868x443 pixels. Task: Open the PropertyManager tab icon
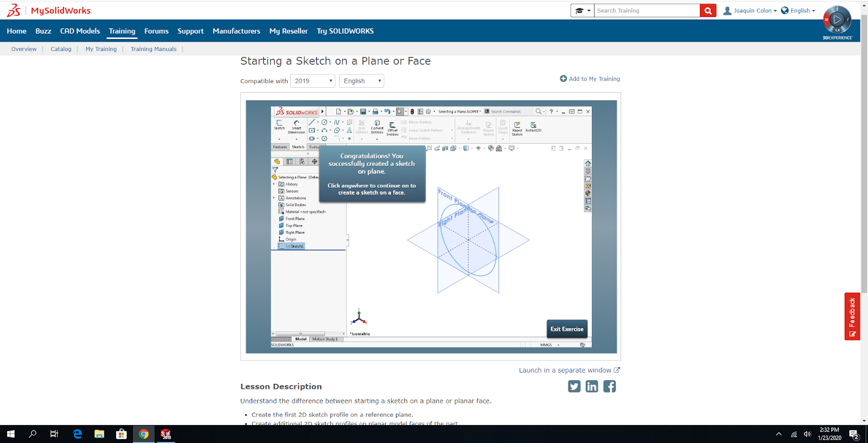coord(290,162)
